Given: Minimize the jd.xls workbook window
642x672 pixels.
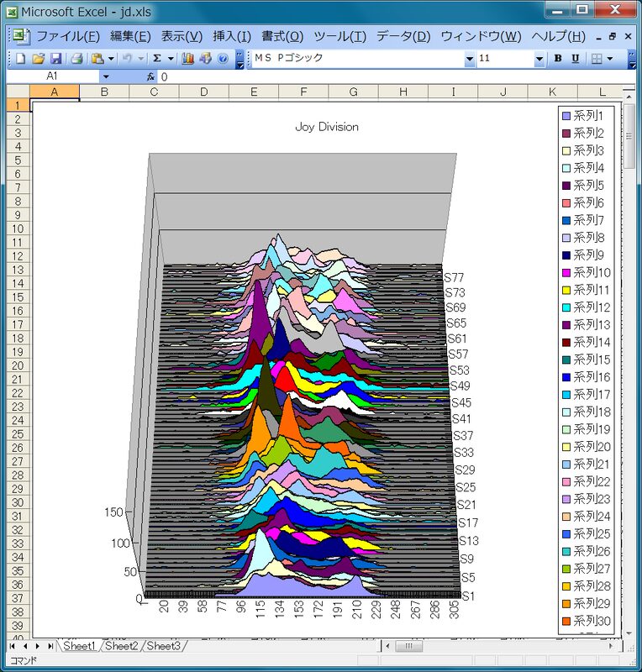Looking at the screenshot, I should [598, 38].
